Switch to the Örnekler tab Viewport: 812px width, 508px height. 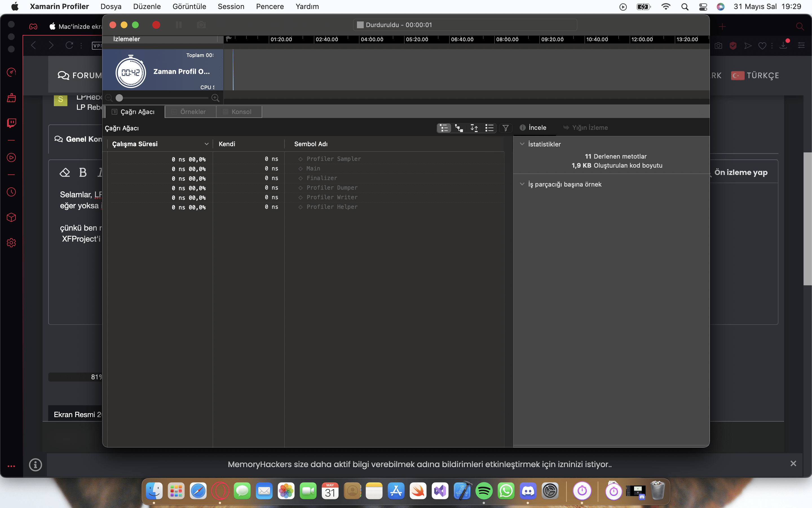click(x=190, y=112)
